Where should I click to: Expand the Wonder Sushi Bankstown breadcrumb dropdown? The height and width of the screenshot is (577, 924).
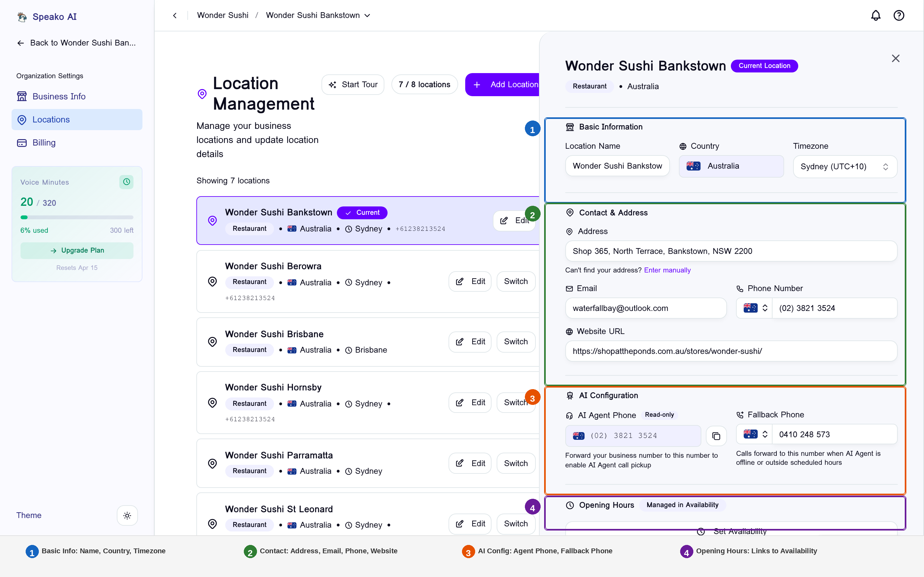click(x=367, y=16)
